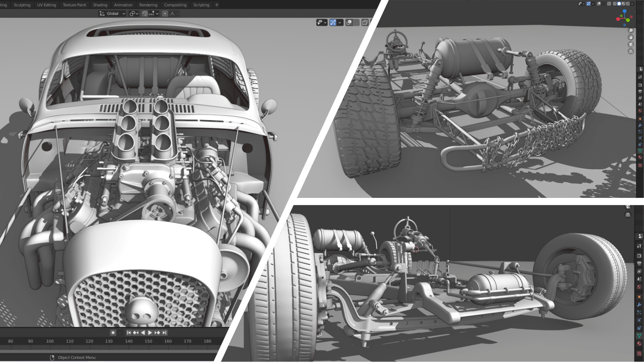Toggle overlays in the left viewport

click(x=349, y=23)
